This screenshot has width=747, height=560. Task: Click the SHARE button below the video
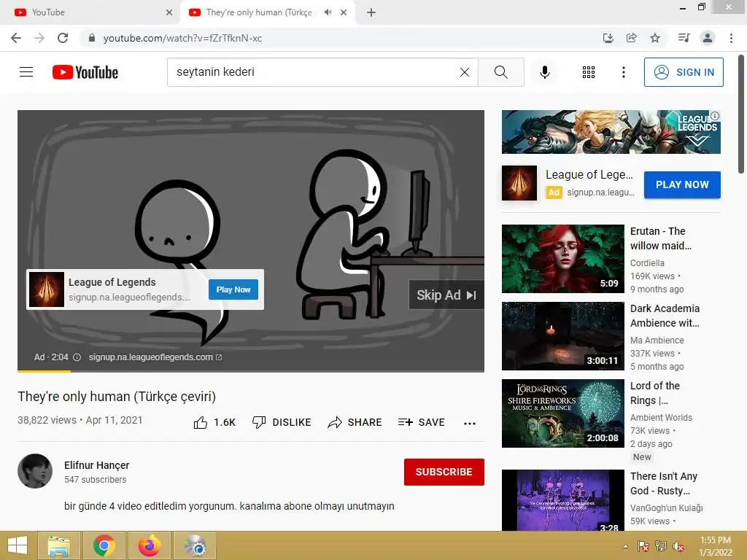pos(355,422)
